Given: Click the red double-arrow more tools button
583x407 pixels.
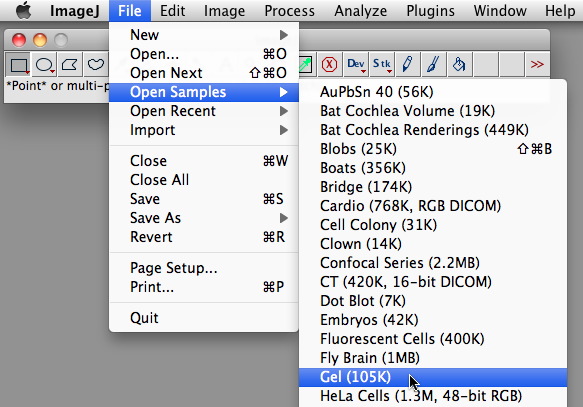Looking at the screenshot, I should click(537, 65).
